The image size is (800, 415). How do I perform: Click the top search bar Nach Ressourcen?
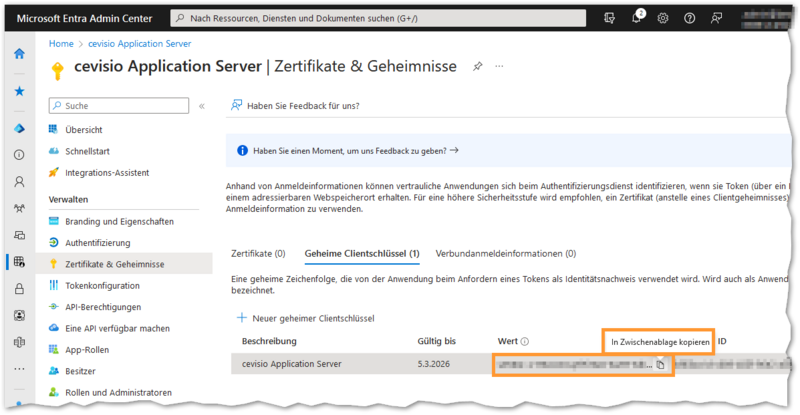[378, 18]
